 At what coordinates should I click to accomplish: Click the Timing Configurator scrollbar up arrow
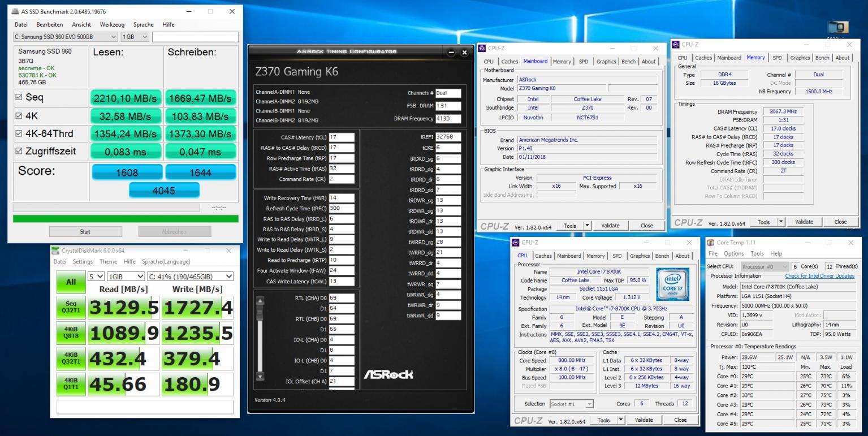coord(260,301)
